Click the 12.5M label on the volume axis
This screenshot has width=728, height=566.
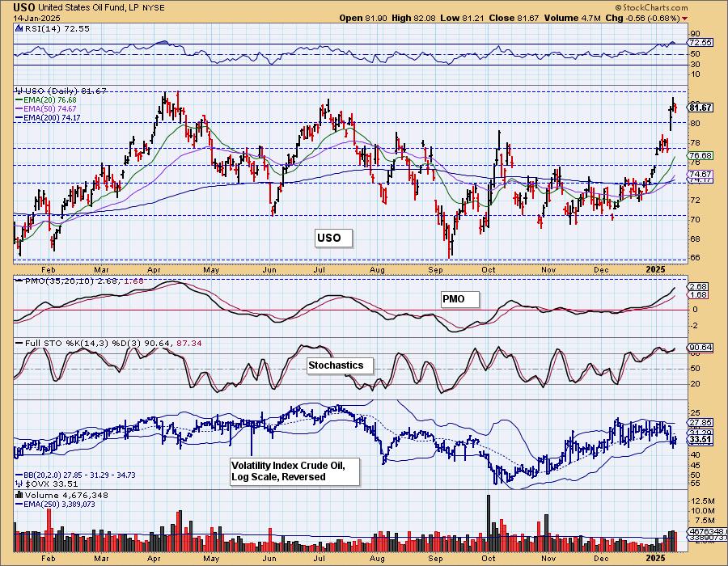click(x=702, y=501)
